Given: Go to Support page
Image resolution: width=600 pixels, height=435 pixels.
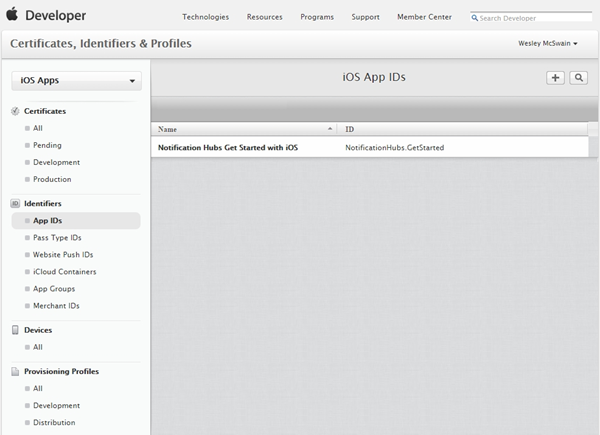Looking at the screenshot, I should coord(365,17).
